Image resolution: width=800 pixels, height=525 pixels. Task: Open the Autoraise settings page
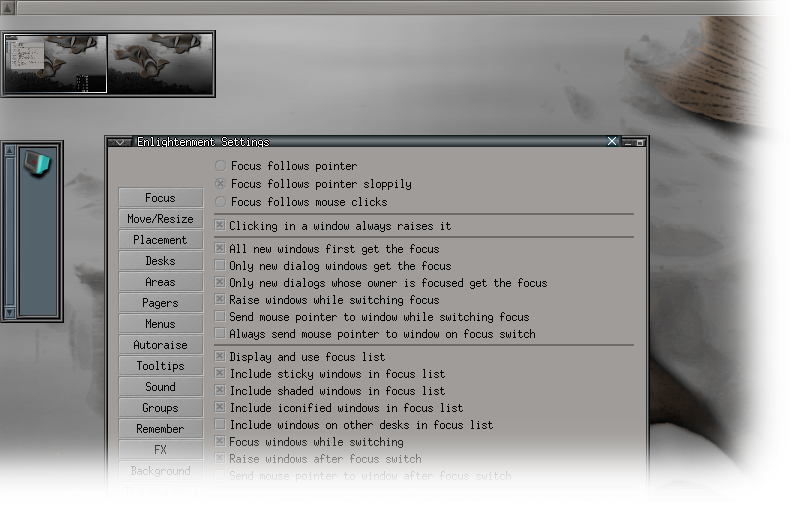(x=160, y=345)
